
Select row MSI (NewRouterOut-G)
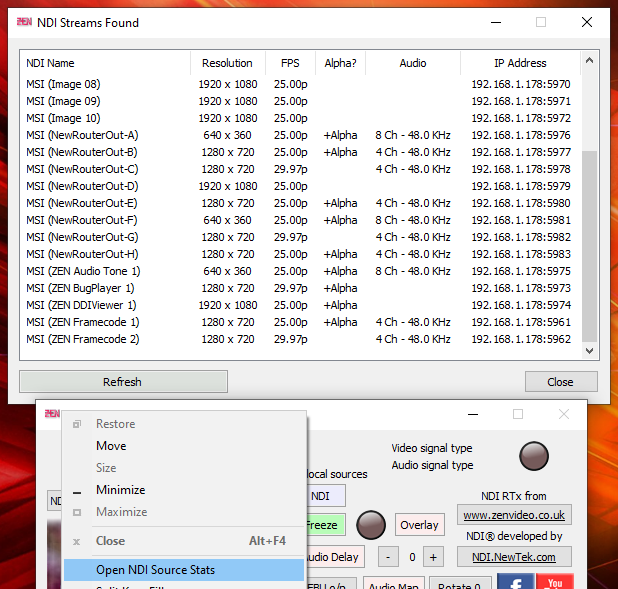[x=300, y=237]
